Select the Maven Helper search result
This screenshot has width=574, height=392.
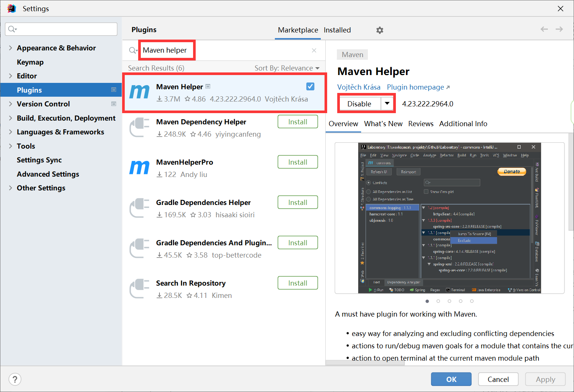(x=224, y=93)
